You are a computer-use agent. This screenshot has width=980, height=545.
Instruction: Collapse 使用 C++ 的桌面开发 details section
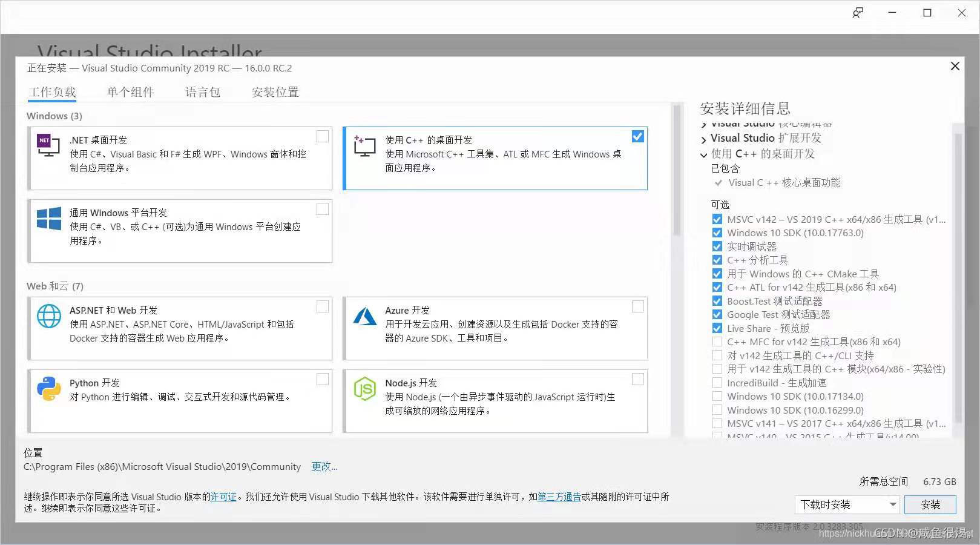[703, 154]
